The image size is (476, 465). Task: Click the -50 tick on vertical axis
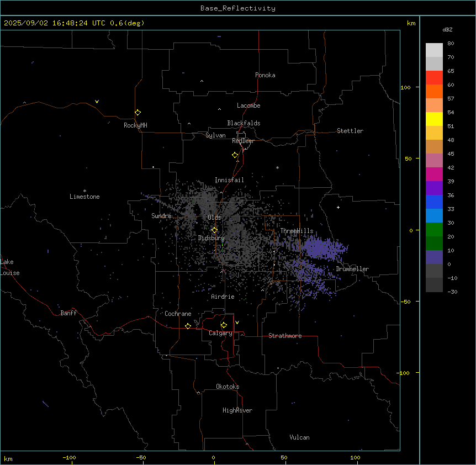(x=405, y=302)
